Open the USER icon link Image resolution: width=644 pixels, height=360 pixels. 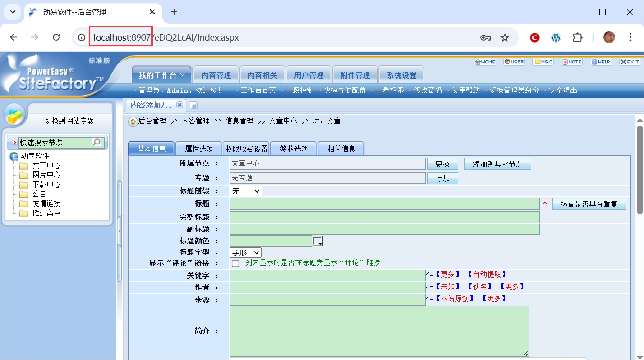514,62
